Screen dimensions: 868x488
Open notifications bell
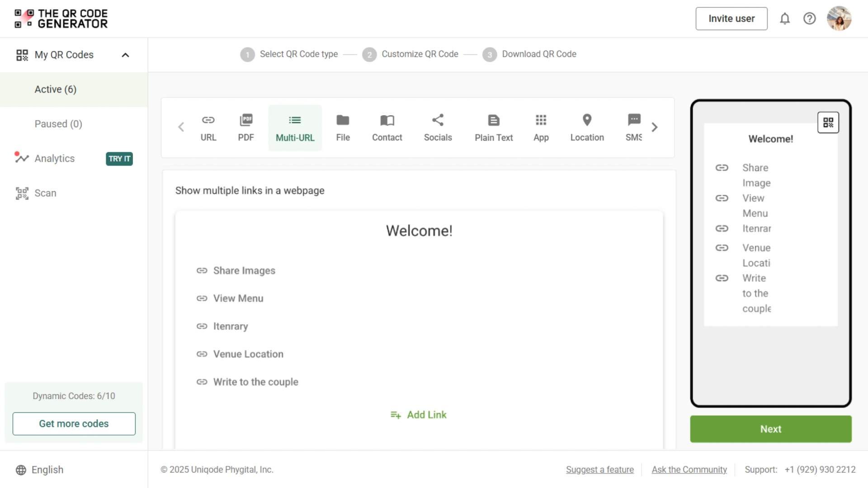[x=785, y=19]
